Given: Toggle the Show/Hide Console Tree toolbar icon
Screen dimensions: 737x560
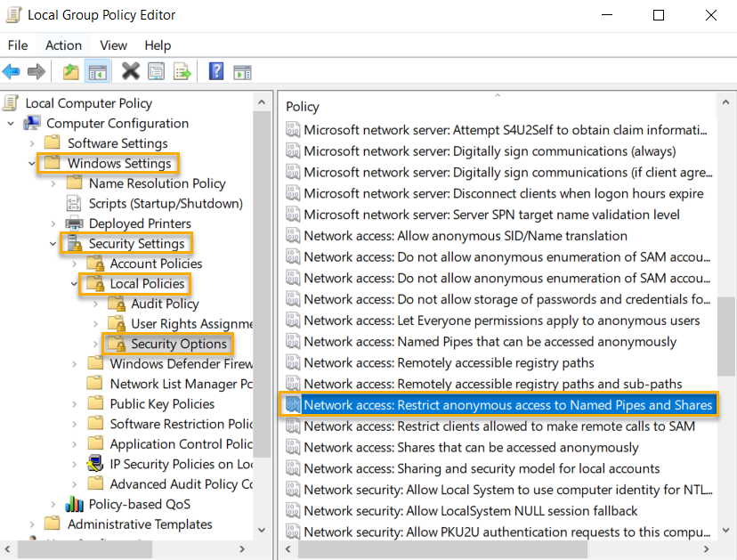Looking at the screenshot, I should pyautogui.click(x=96, y=71).
